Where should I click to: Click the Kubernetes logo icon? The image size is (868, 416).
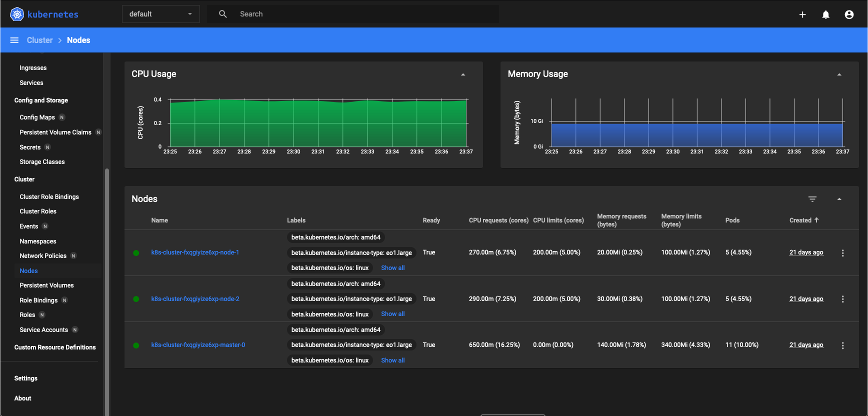click(17, 14)
